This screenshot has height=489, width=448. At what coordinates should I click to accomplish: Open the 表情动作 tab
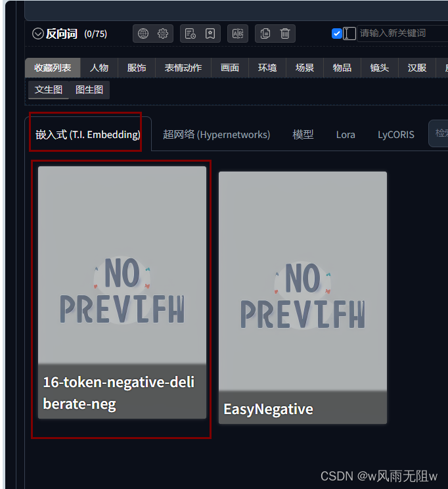coord(183,68)
